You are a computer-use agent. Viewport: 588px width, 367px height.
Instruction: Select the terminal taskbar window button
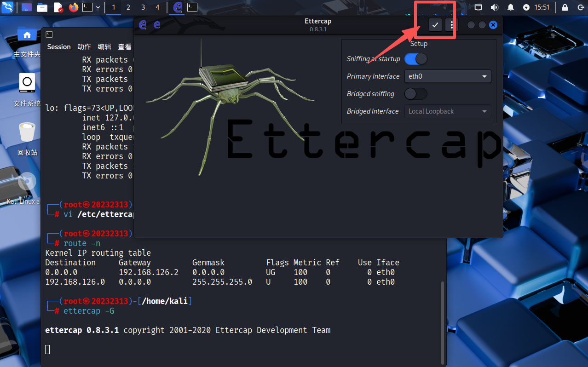[x=193, y=7]
